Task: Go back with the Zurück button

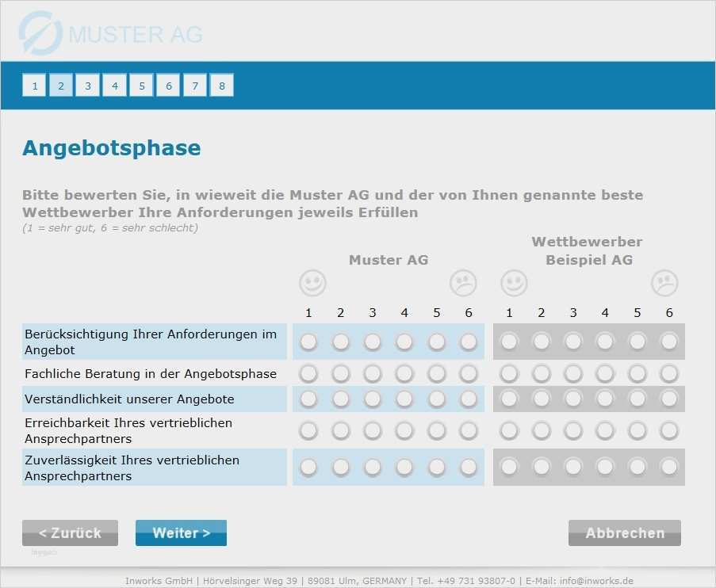Action: (x=70, y=533)
